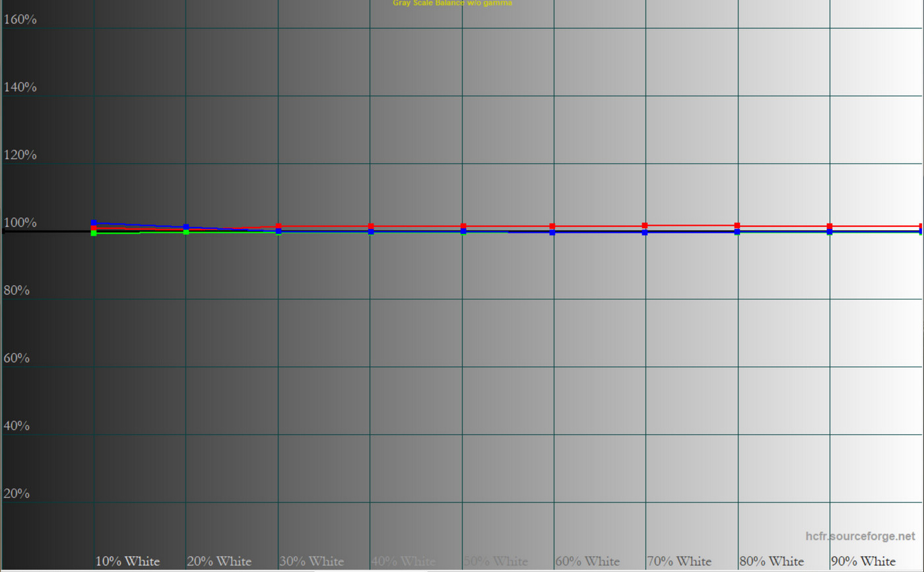Image resolution: width=924 pixels, height=572 pixels.
Task: Select the red marker at 90% White
Action: point(830,226)
